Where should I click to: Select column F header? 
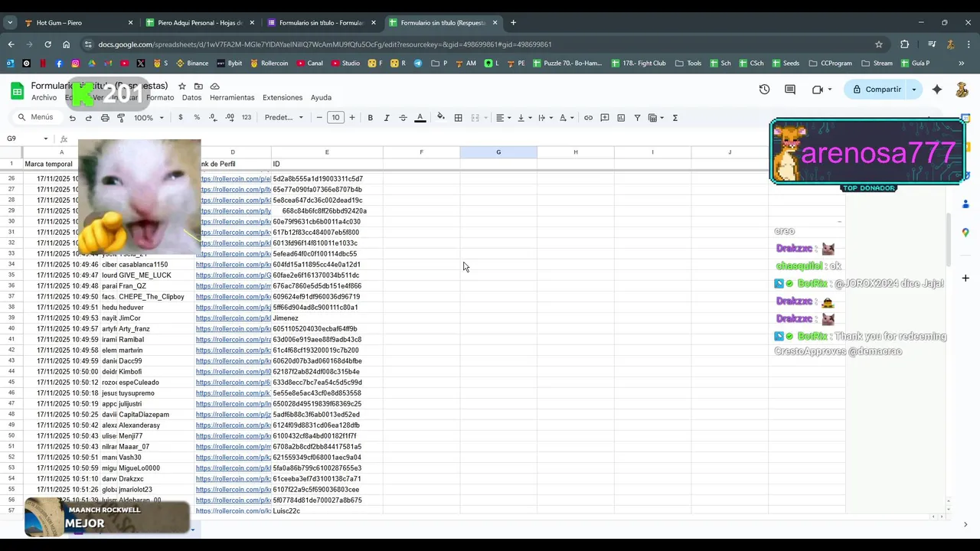[421, 152]
